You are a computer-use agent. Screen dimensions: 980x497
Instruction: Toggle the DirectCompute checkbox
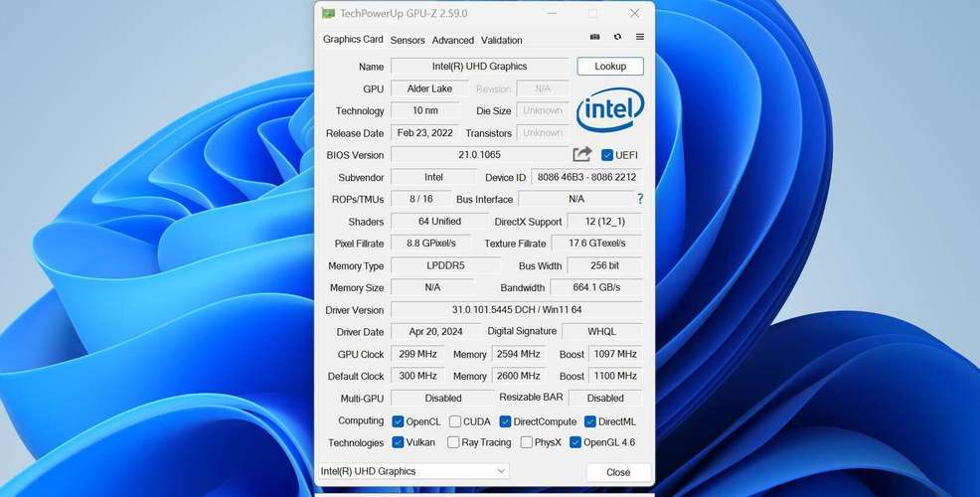(x=505, y=421)
